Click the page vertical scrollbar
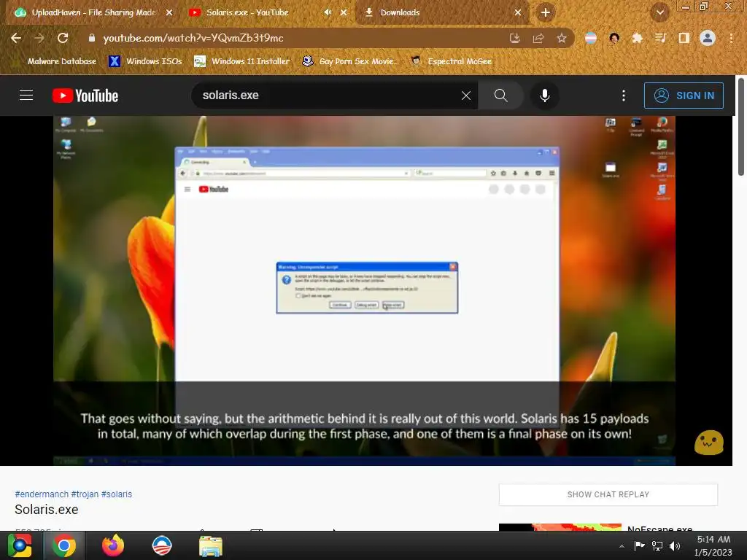The width and height of the screenshot is (747, 560). click(x=741, y=127)
